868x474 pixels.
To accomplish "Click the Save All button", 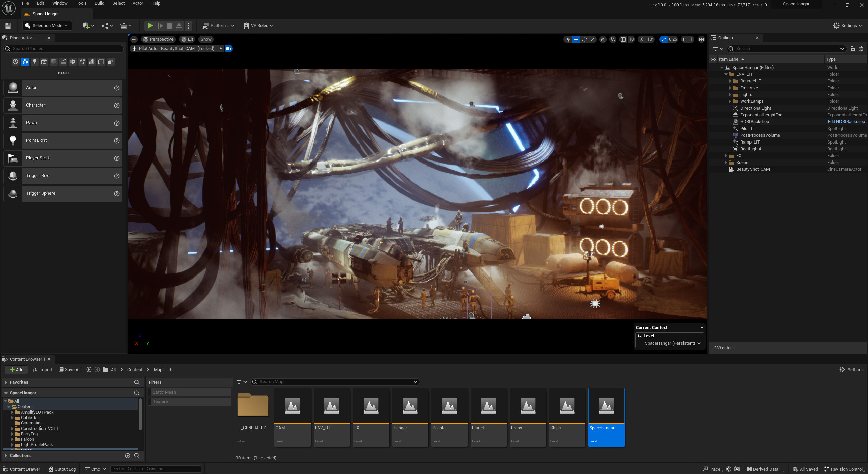I will click(x=70, y=370).
